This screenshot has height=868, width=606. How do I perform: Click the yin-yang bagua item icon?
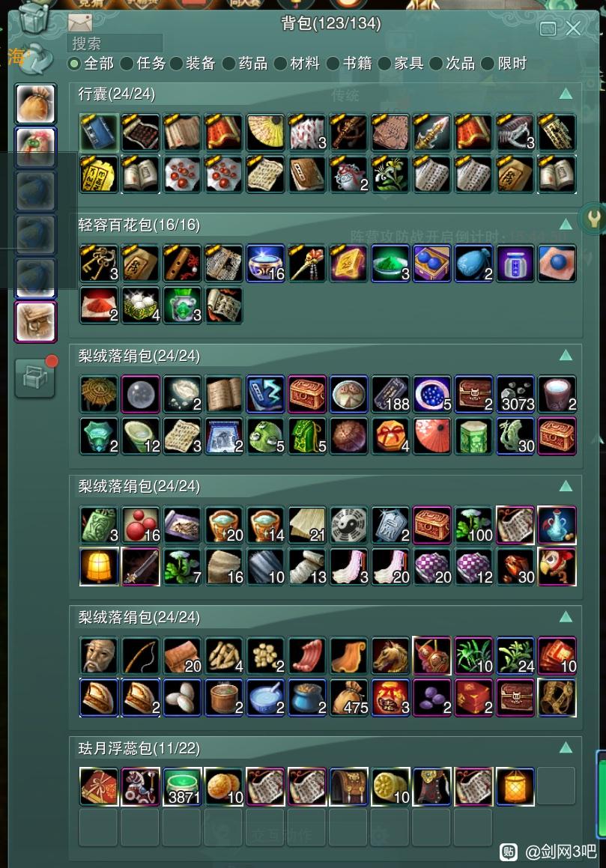pos(348,525)
